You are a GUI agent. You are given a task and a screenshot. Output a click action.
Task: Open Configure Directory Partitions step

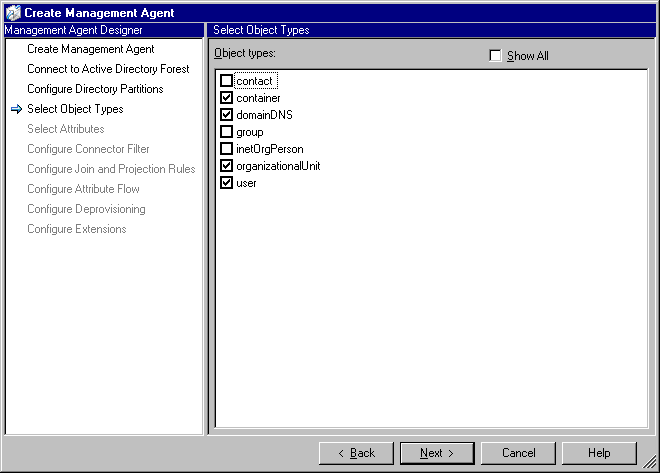click(95, 89)
